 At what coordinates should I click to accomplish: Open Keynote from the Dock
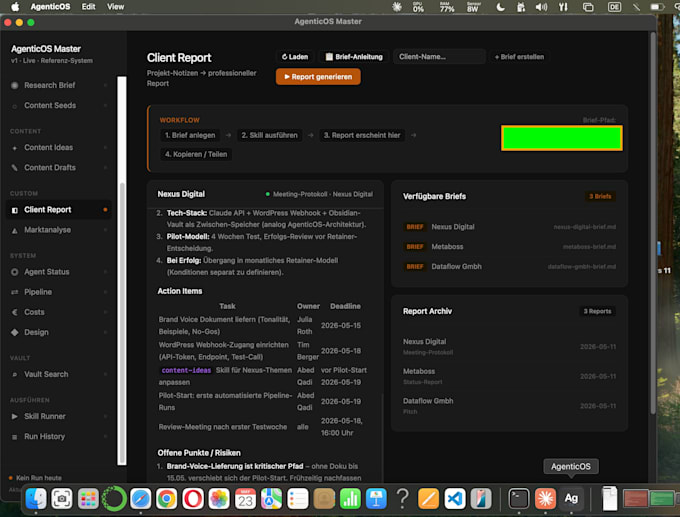[376, 498]
